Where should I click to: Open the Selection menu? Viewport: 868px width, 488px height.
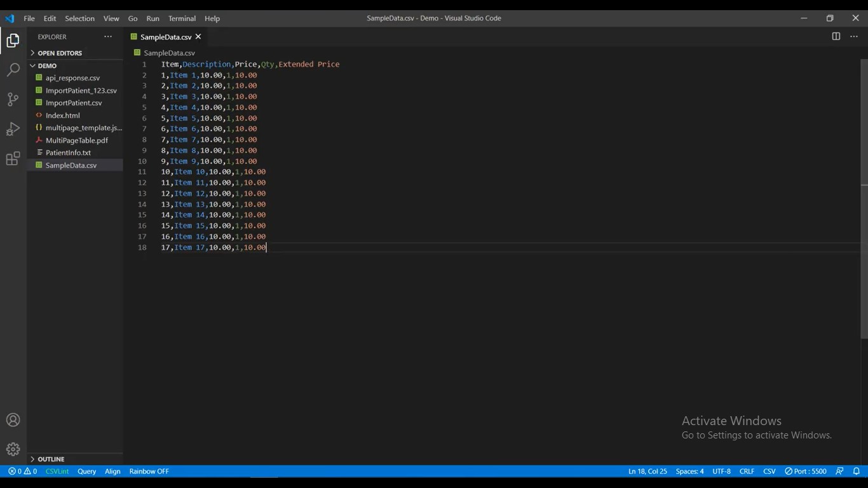click(x=79, y=18)
